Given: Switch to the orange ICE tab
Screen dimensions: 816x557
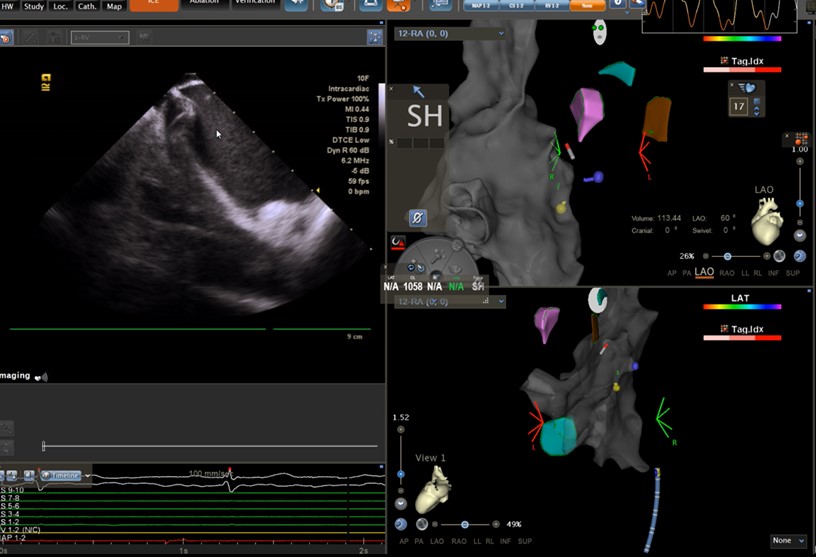Looking at the screenshot, I should click(x=154, y=5).
